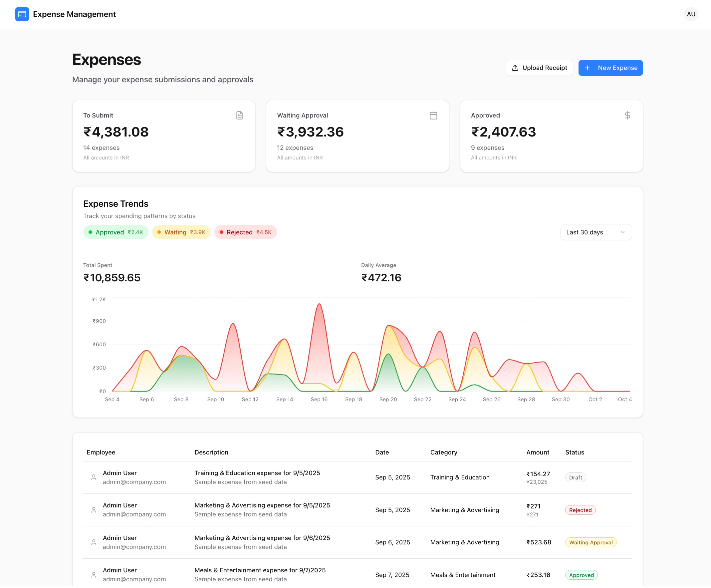Click the Expense Management app title
The image size is (711, 588).
[x=75, y=14]
